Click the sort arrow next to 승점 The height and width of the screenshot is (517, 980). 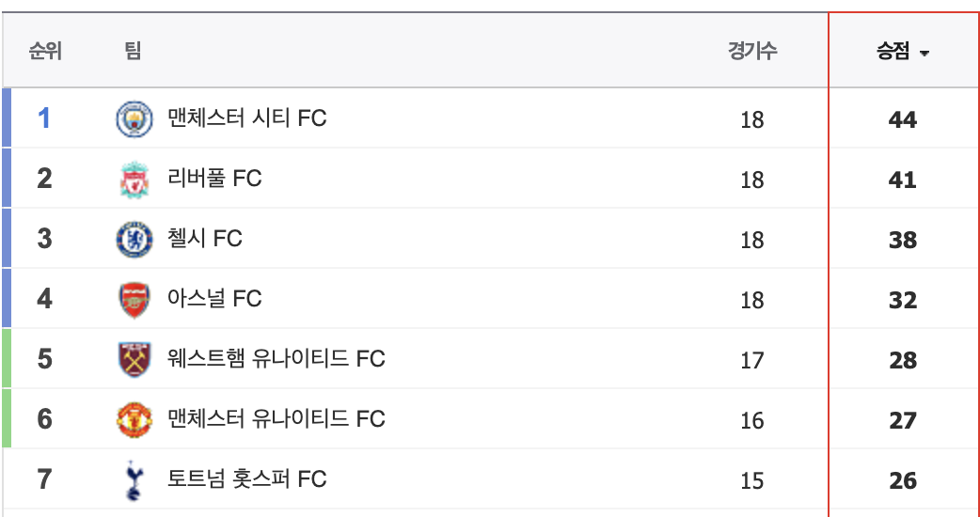924,54
